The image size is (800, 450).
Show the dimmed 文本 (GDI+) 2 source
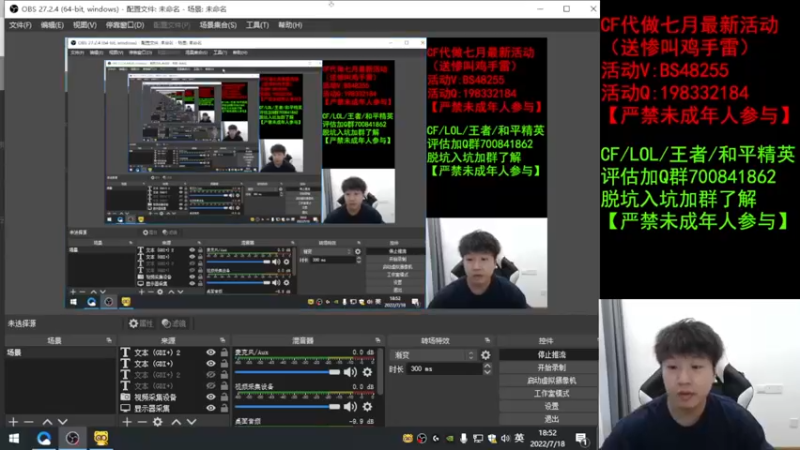211,375
